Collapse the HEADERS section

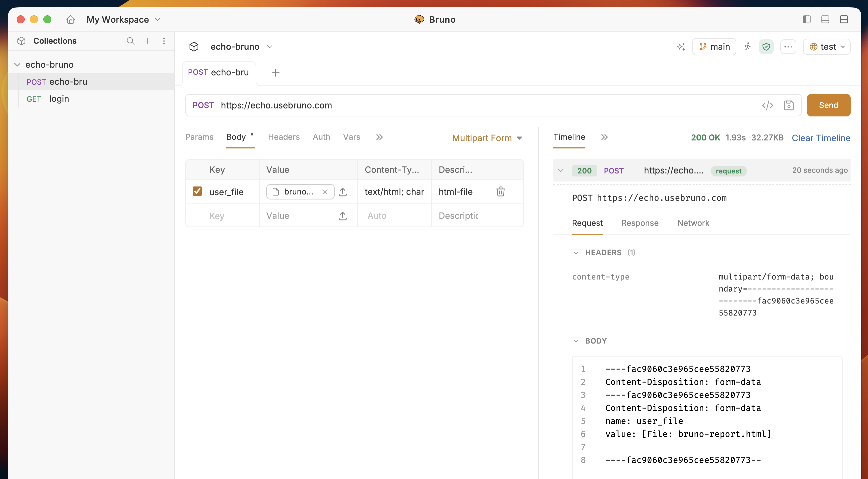click(x=576, y=253)
